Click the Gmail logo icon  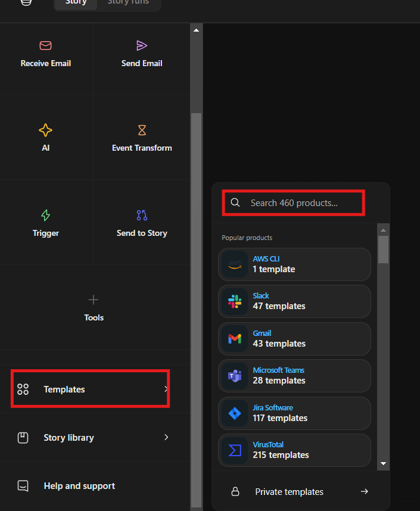coord(235,339)
